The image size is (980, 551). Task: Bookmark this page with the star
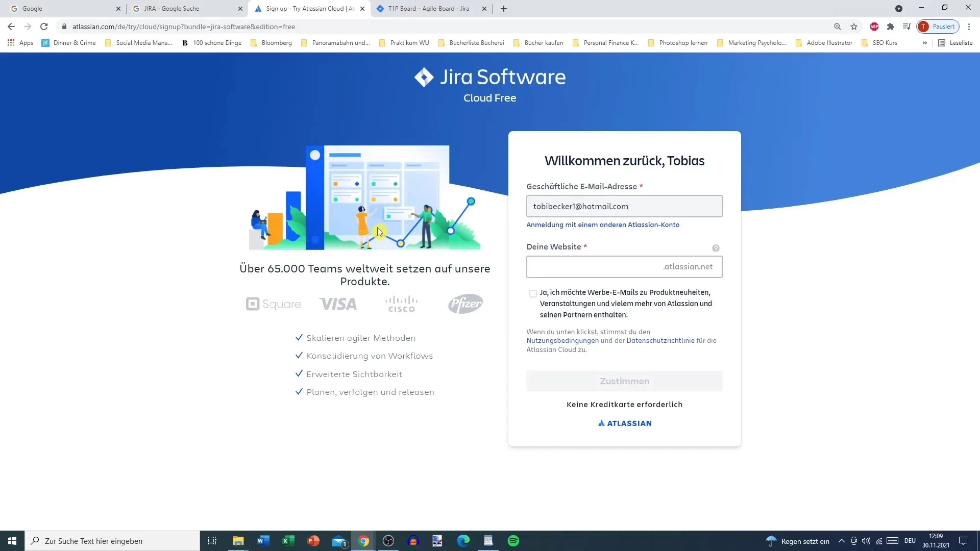854,27
